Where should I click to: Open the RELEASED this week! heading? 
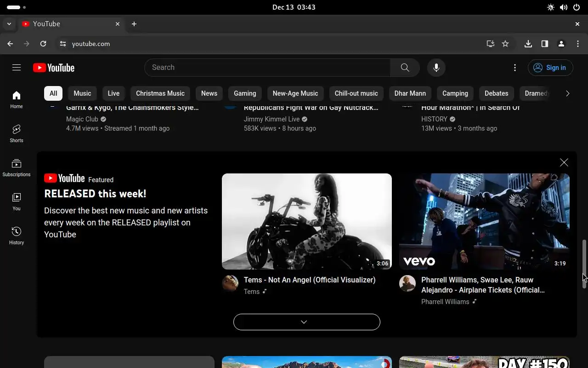click(x=95, y=194)
